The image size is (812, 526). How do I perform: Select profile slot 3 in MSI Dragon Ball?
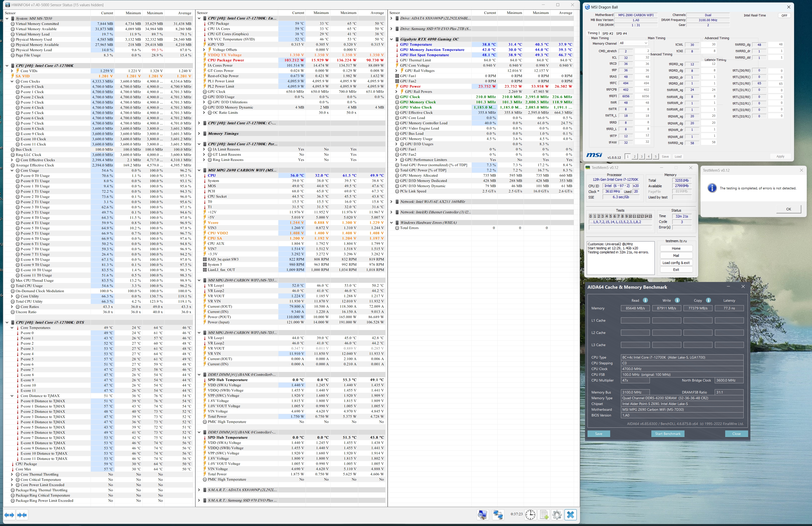641,157
